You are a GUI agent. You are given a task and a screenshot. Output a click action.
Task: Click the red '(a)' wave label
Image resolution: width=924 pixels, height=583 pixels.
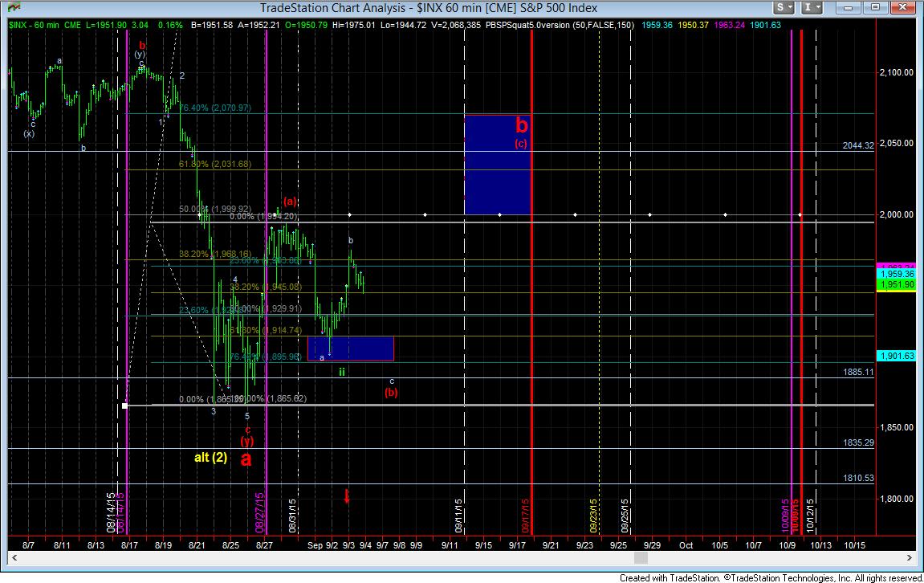[290, 202]
